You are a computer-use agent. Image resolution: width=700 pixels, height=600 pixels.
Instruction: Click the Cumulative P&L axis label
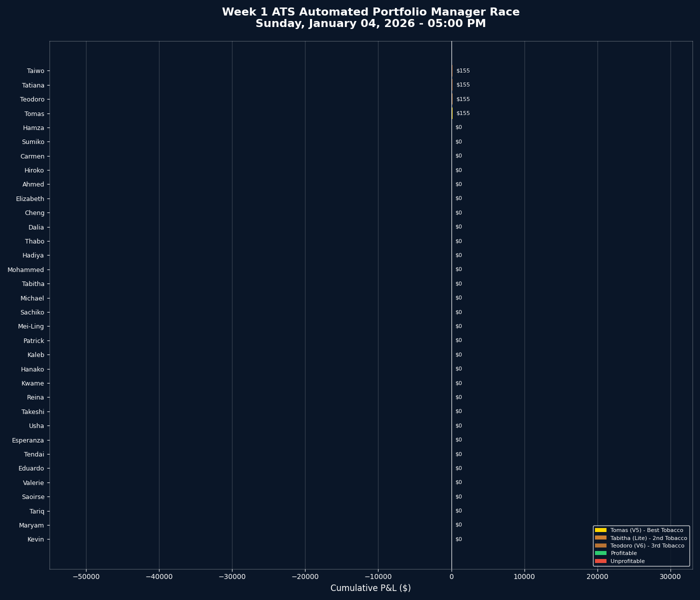(x=370, y=588)
